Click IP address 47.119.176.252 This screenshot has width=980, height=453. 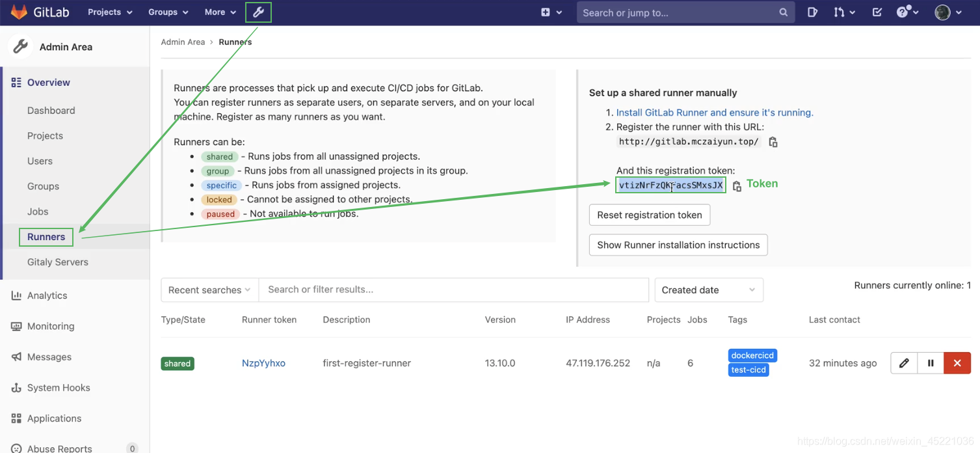(598, 363)
